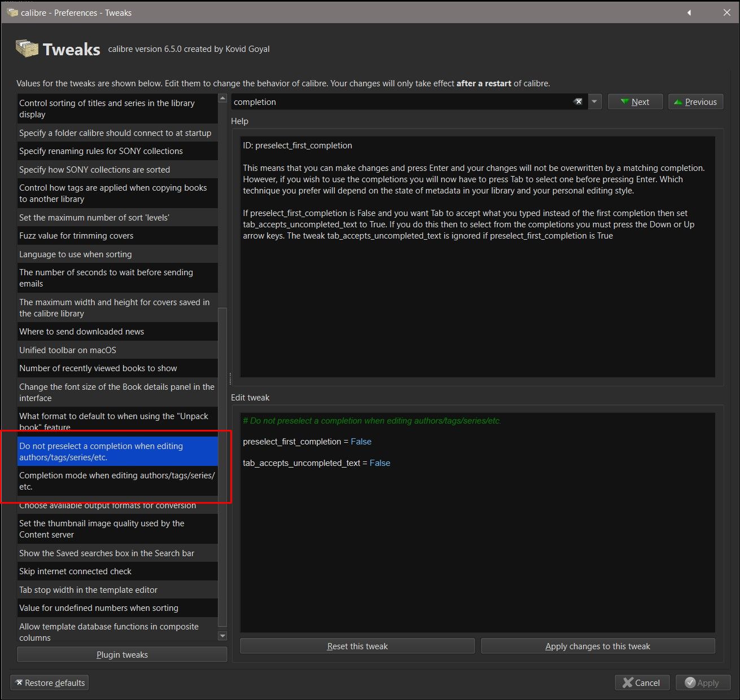Select 'Choose available output formats for conversion'
The height and width of the screenshot is (700, 740).
[117, 505]
